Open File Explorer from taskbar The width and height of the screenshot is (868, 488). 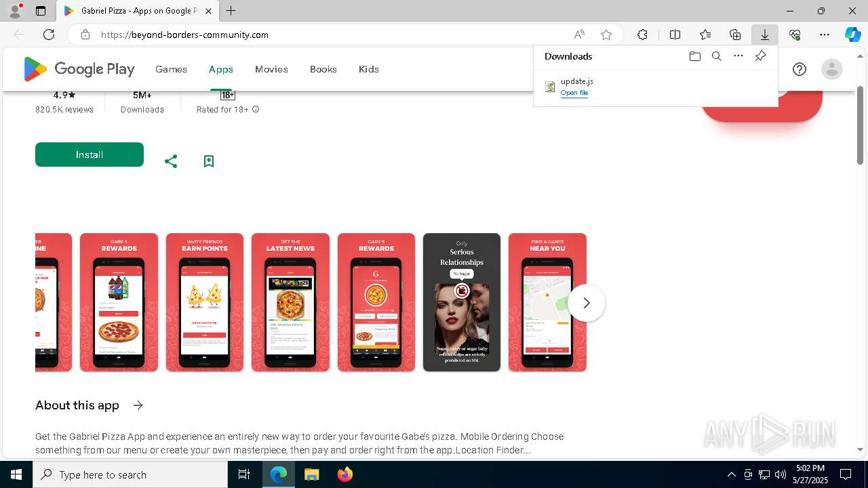311,474
